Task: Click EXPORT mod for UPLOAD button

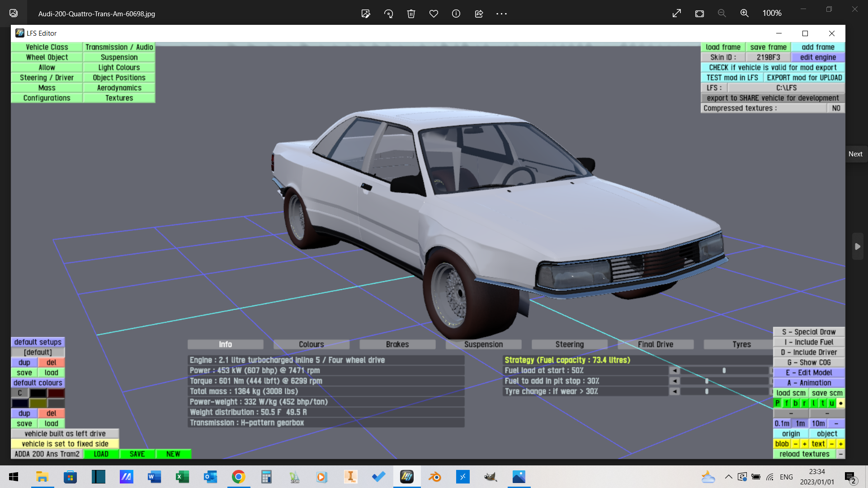Action: 804,78
